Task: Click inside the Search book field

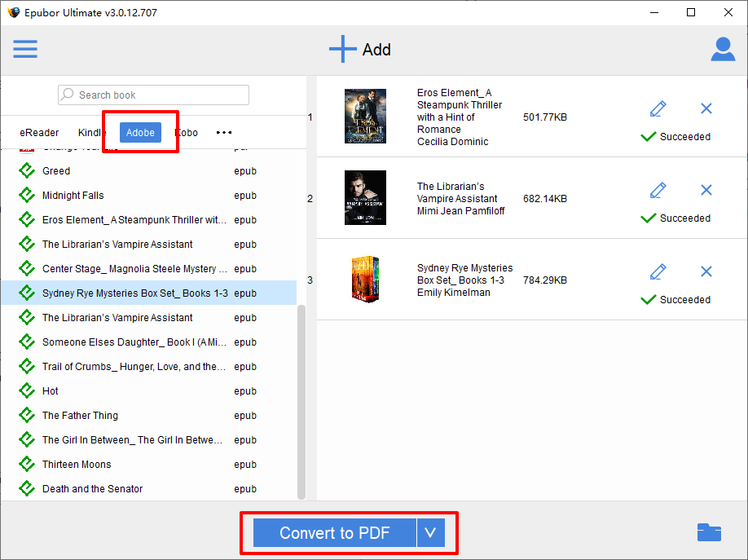Action: point(154,95)
